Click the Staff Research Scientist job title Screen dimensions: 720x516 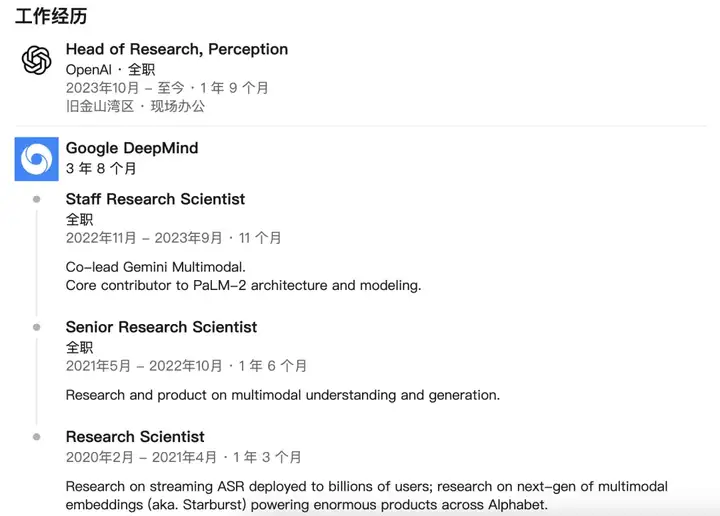155,199
